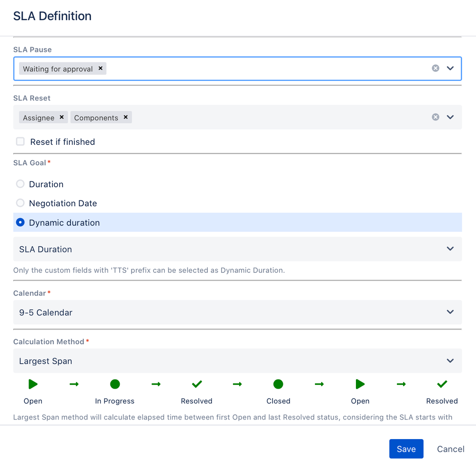
Task: Enable the 'Reset if finished' checkbox
Action: click(20, 141)
